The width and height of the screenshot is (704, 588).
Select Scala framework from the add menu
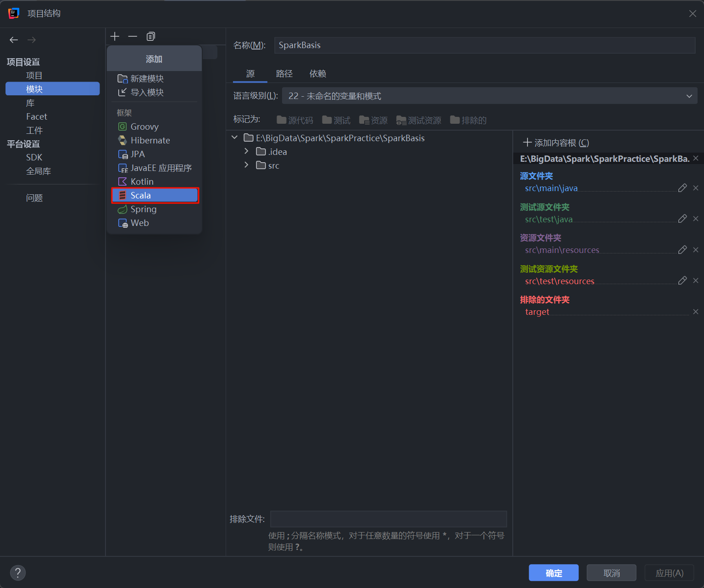(x=155, y=195)
